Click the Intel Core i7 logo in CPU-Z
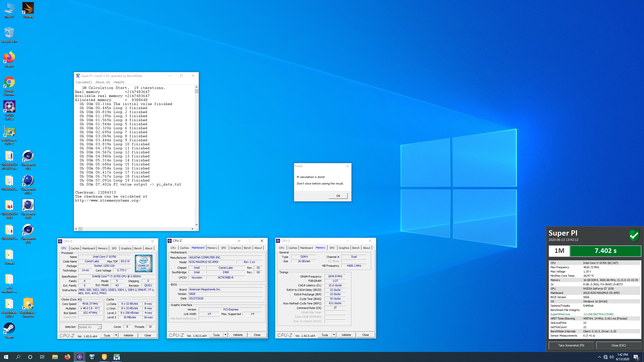Viewport: 644px width, 362px height. (143, 263)
